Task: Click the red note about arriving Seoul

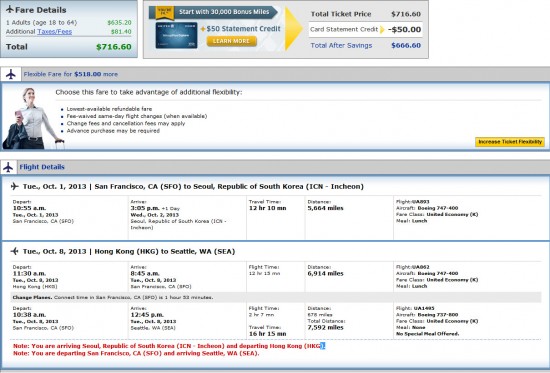Action: tap(169, 346)
